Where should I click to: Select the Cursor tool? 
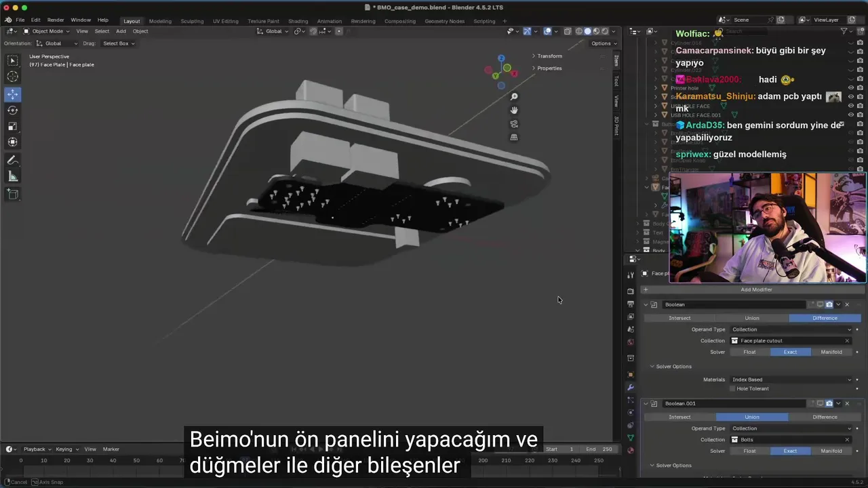click(12, 77)
